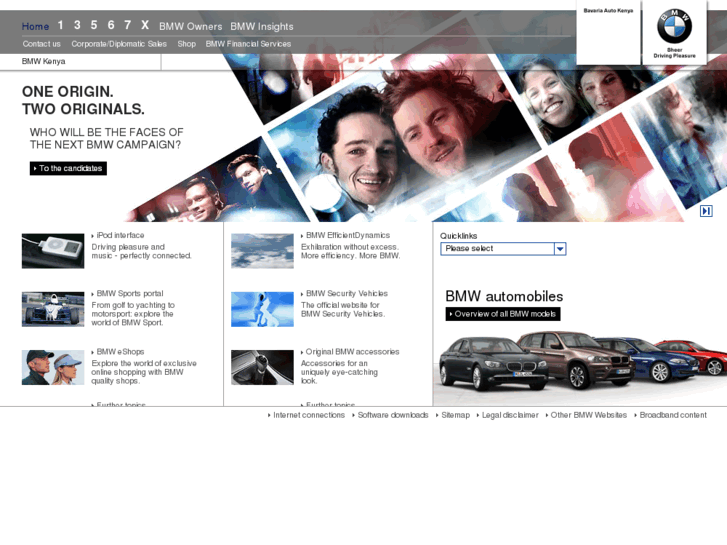Click the 'Please select' combo box
The width and height of the screenshot is (727, 545).
503,249
